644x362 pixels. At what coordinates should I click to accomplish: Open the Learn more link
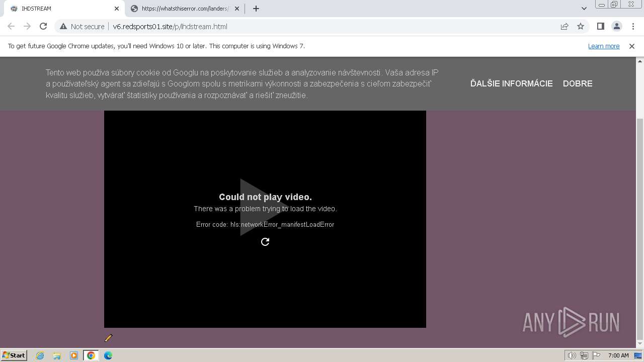pyautogui.click(x=604, y=46)
